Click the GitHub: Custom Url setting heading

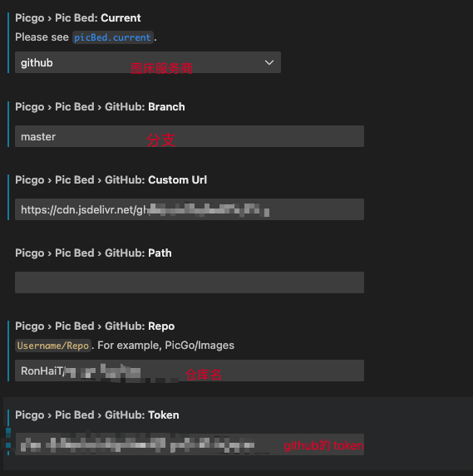click(x=111, y=180)
